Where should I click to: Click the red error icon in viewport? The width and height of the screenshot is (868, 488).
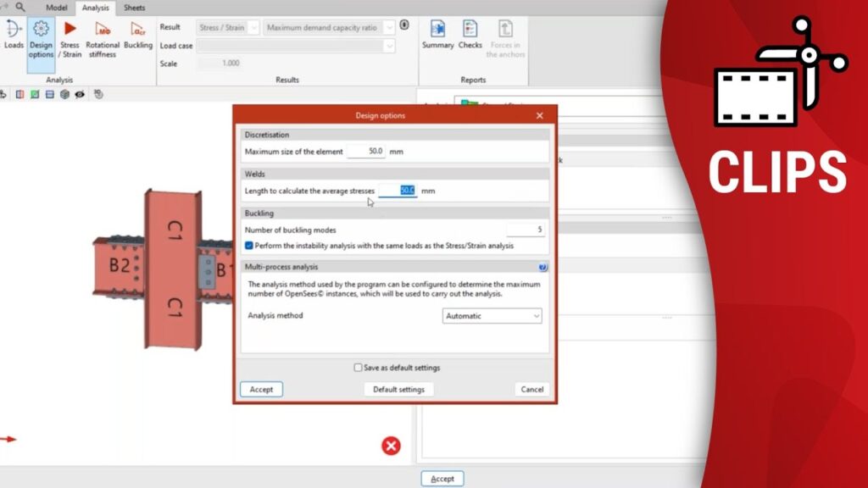391,446
